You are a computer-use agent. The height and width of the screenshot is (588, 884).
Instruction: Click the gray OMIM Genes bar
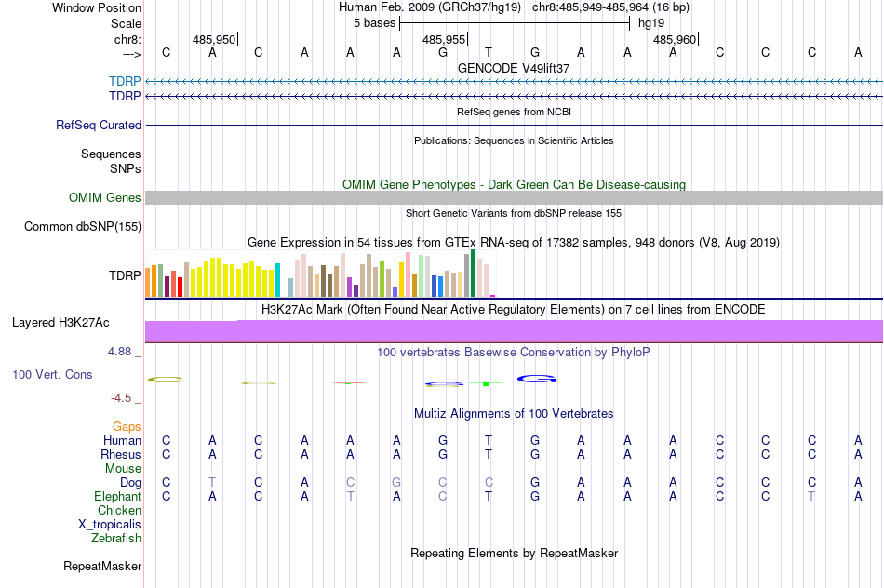[x=514, y=197]
